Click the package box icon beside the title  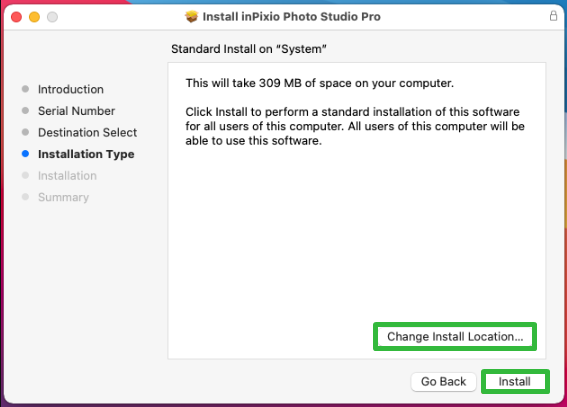point(191,17)
